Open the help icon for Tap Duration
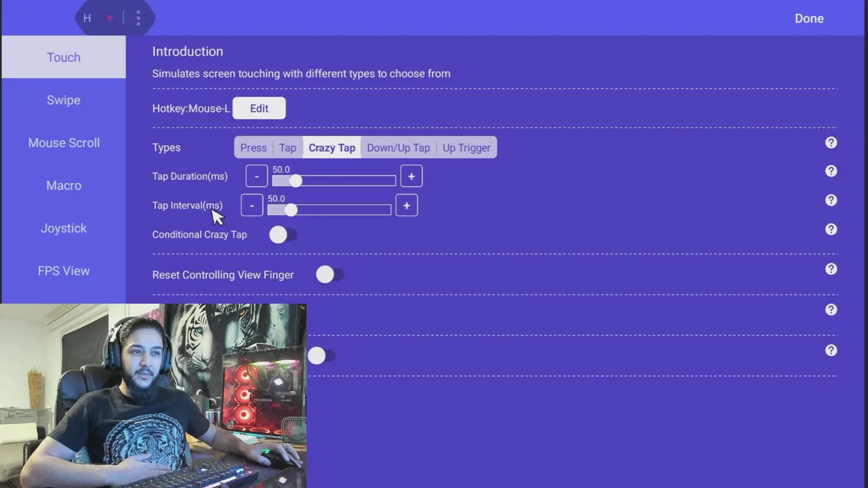Viewport: 868px width, 488px height. 831,171
